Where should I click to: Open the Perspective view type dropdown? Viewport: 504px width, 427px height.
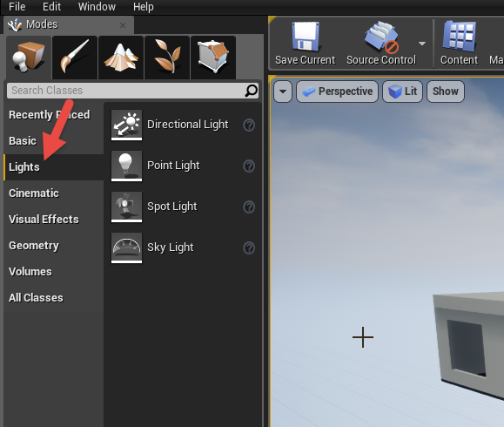coord(337,91)
